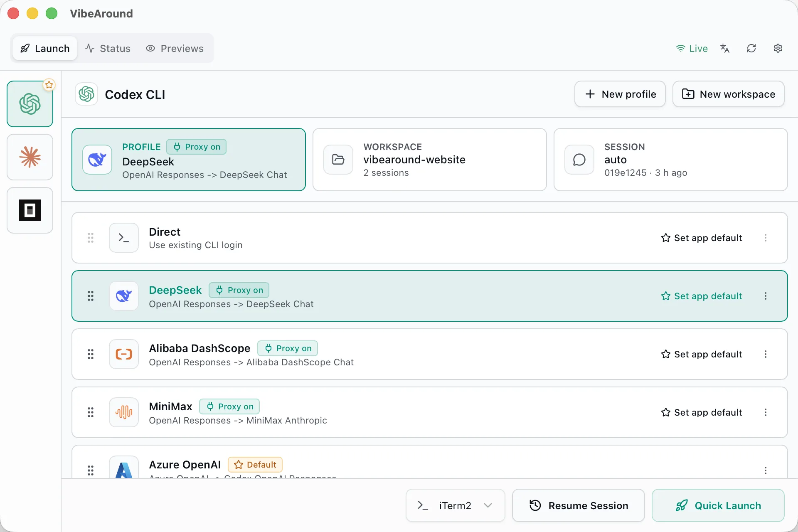
Task: Click Proxy on badge on Alibaba DashScope row
Action: pyautogui.click(x=288, y=348)
